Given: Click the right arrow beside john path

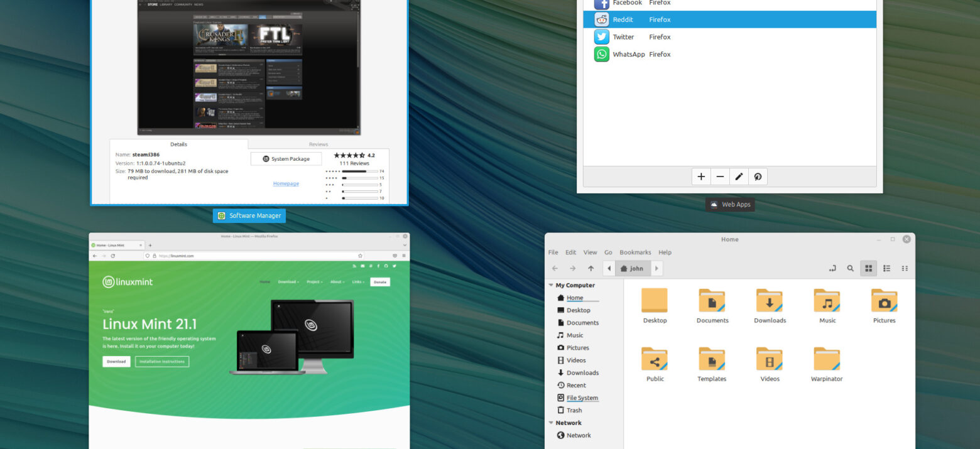Looking at the screenshot, I should coord(656,268).
